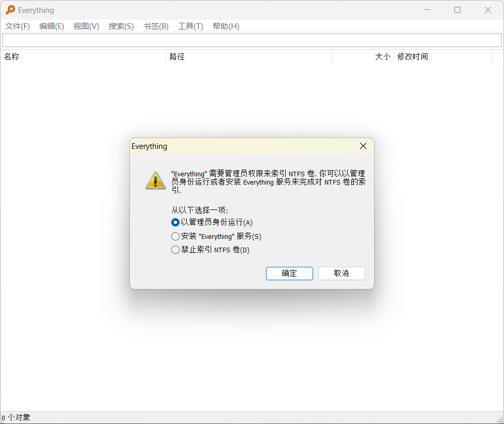The width and height of the screenshot is (504, 424).
Task: Open the 工具(T) menu
Action: [x=190, y=26]
